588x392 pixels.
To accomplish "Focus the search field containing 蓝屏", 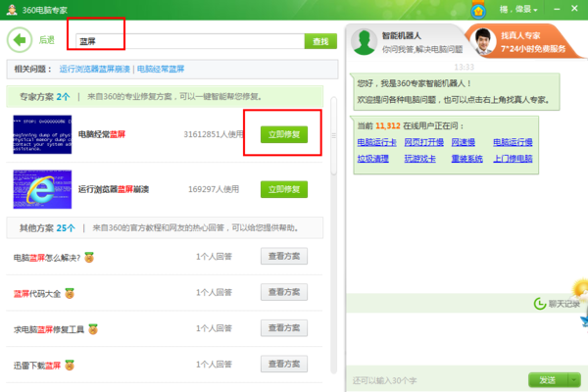I will pos(190,41).
